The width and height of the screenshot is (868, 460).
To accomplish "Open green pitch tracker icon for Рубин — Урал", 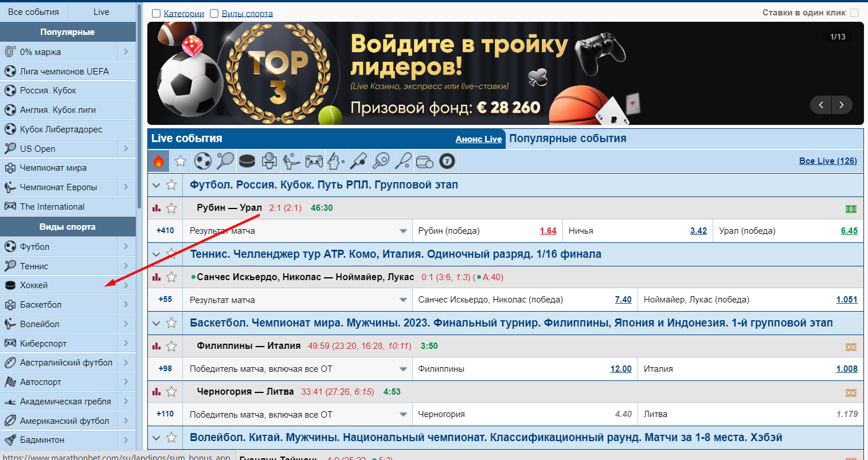I will click(x=851, y=209).
